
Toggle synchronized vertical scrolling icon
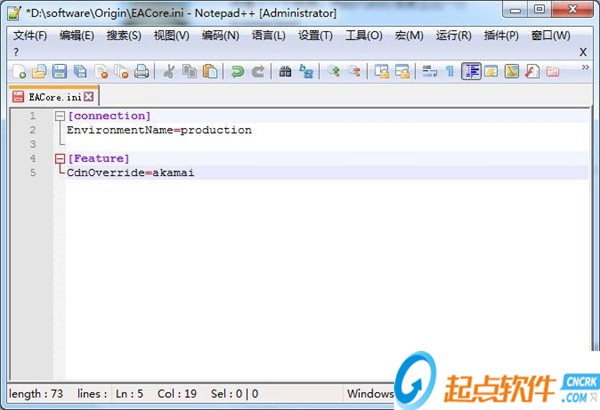(382, 71)
